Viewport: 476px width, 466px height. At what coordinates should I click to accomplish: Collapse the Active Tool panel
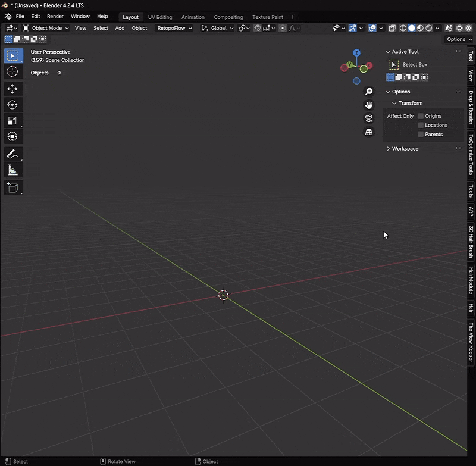coord(388,52)
